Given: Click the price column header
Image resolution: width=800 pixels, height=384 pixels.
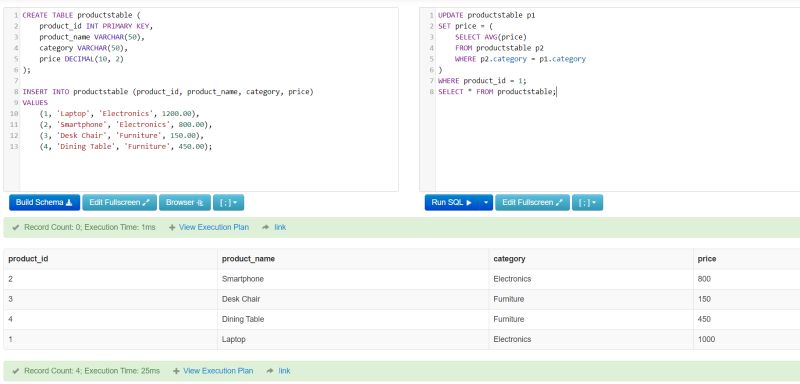Looking at the screenshot, I should [707, 259].
